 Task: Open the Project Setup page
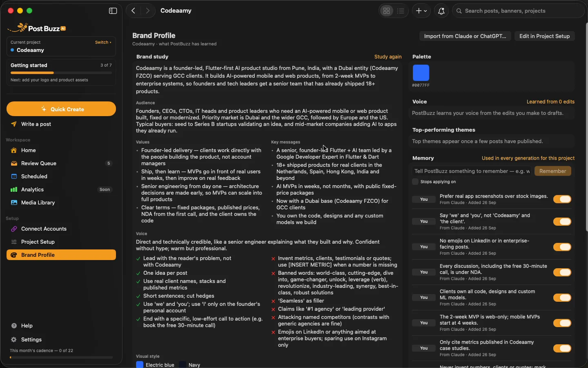(x=61, y=242)
